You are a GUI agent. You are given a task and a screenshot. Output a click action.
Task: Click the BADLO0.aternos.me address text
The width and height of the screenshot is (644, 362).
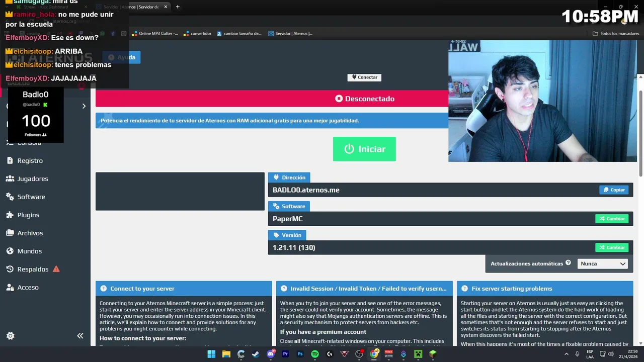[306, 190]
